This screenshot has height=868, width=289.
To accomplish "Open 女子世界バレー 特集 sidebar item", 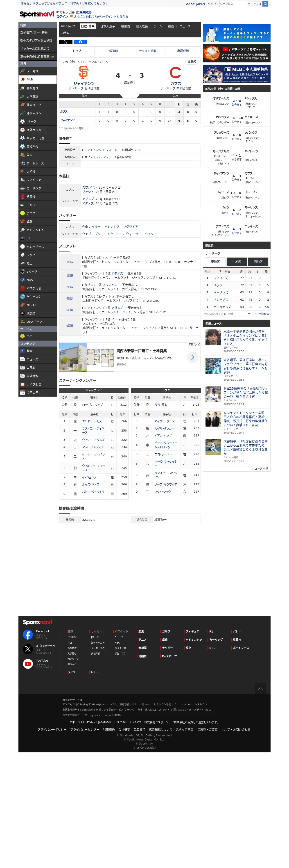I will point(37,32).
